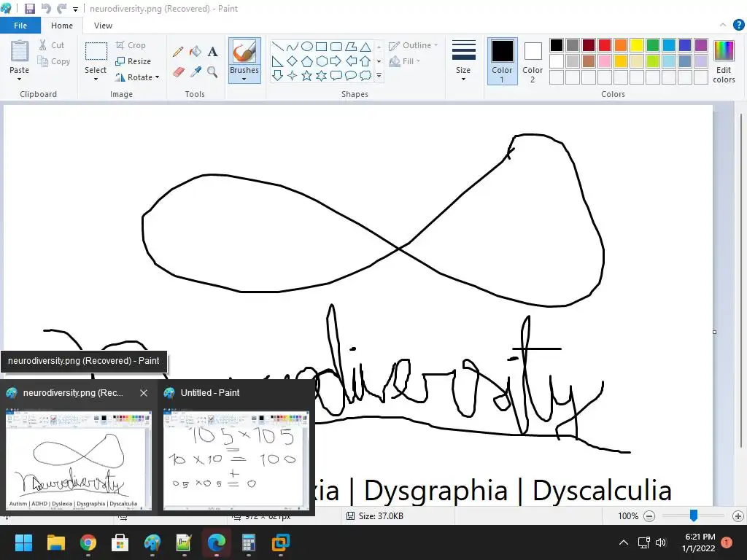Open Paint Help question mark icon
Image resolution: width=747 pixels, height=560 pixels.
pyautogui.click(x=738, y=25)
